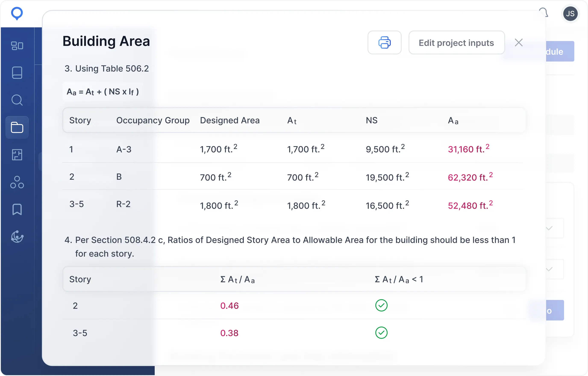Screen dimensions: 588x376
Task: Click the search magnifier sidebar icon
Action: click(x=17, y=100)
